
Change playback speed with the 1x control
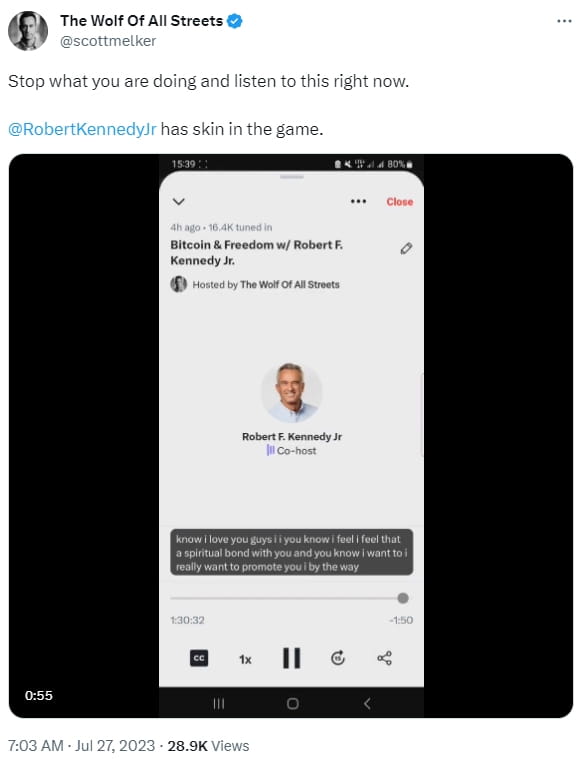click(245, 659)
